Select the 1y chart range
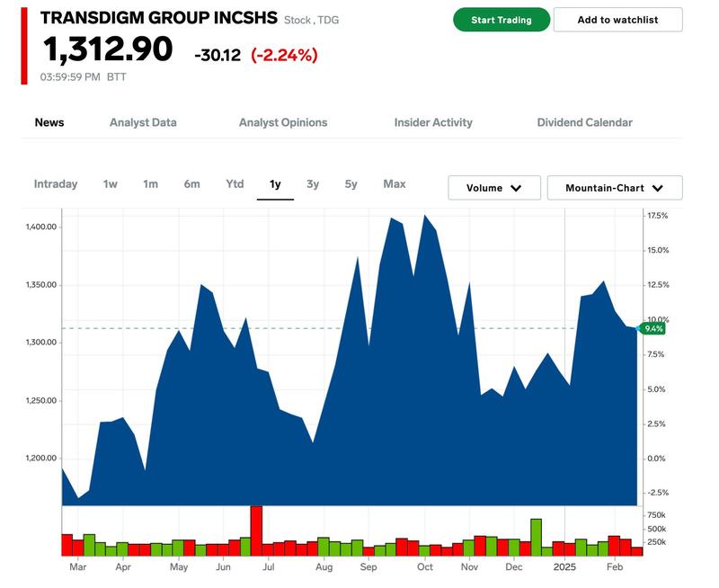Viewport: 719px width, 588px height. click(x=275, y=184)
